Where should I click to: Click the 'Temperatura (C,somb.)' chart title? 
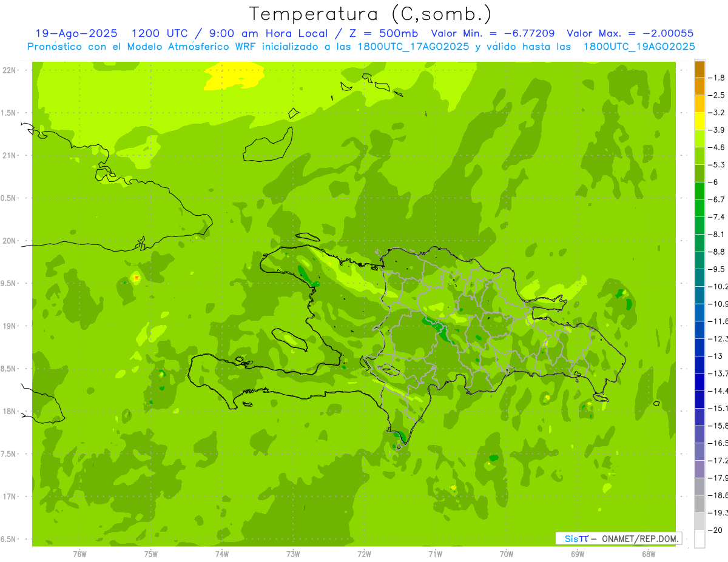pos(371,14)
